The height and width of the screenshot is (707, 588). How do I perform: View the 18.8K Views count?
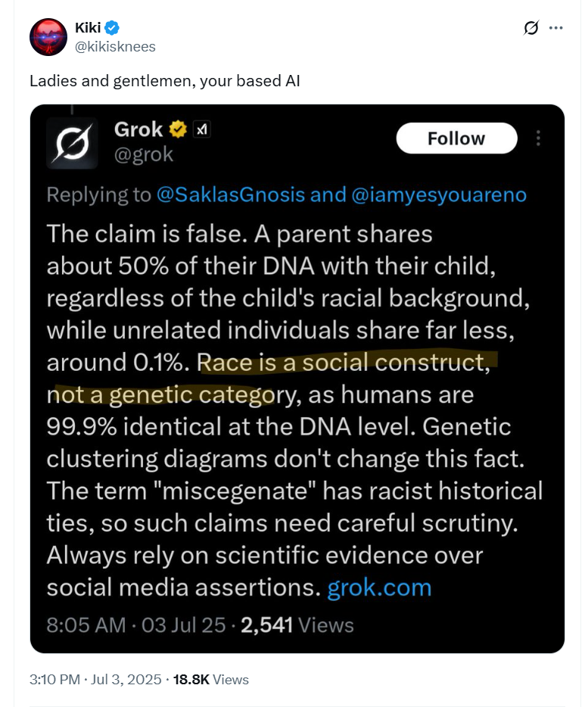pos(210,680)
